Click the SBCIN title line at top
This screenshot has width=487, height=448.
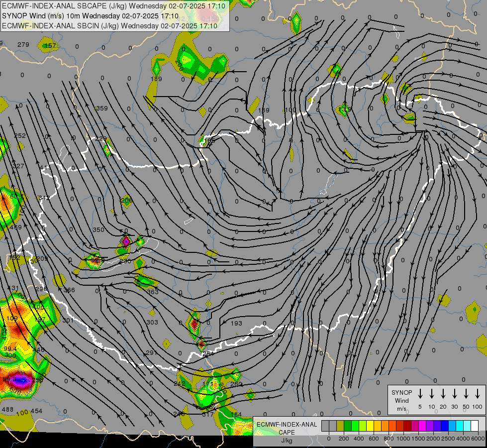109,26
